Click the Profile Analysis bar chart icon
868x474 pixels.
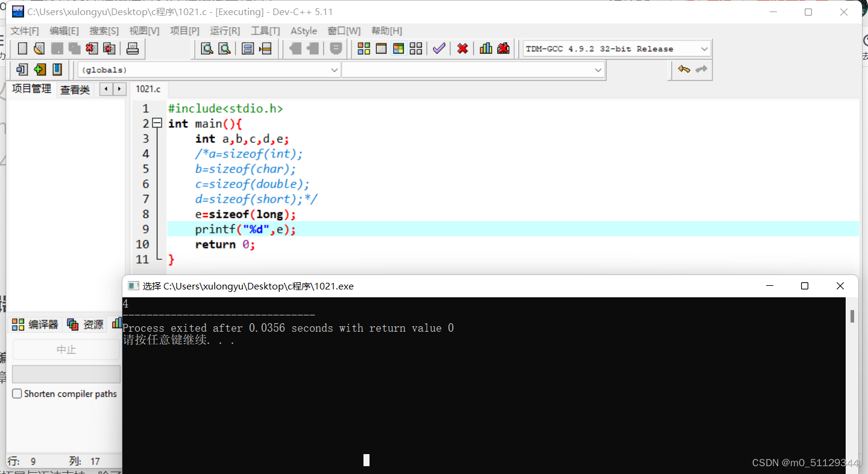click(486, 49)
